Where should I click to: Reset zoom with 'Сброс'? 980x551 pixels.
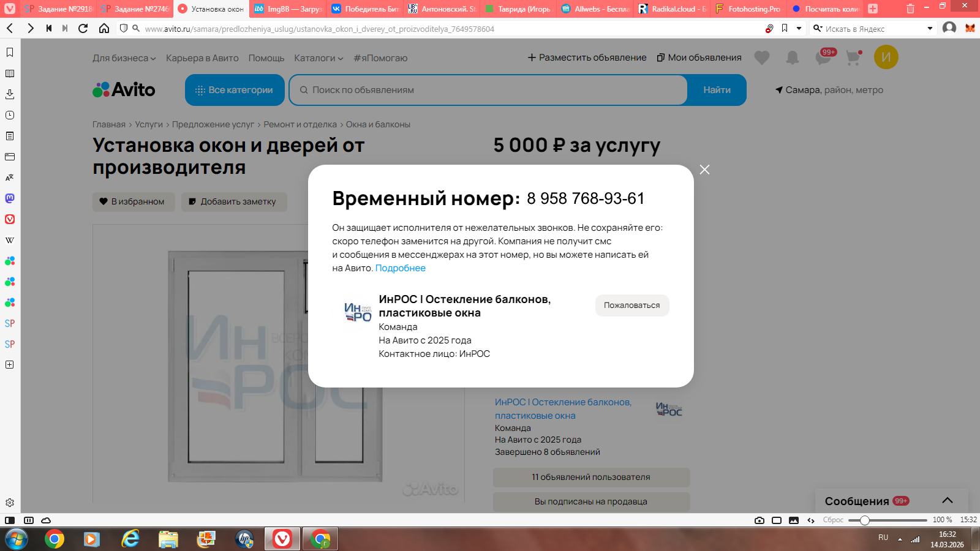[x=833, y=520]
